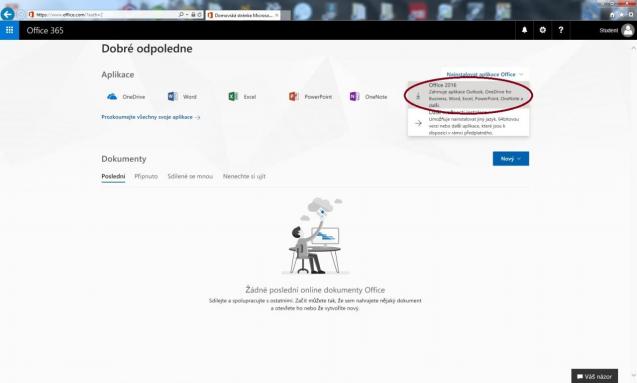Open the Váš názor feedback button
Screen dimensions: 637x383
(594, 377)
